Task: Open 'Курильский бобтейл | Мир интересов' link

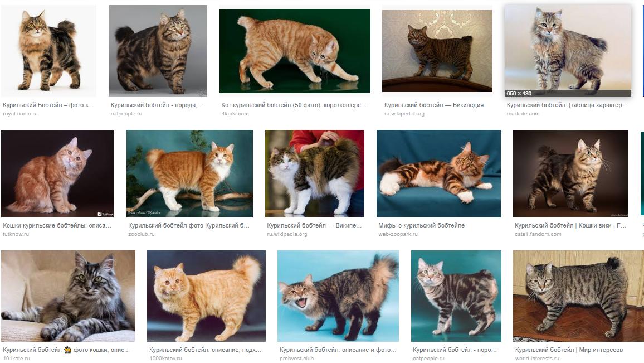Action: click(x=569, y=350)
